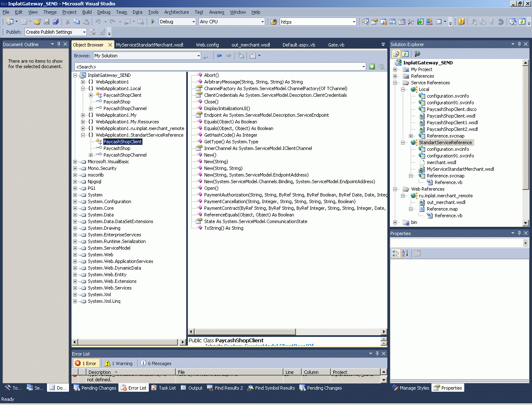Open the Output tab at bottom
Image resolution: width=532 pixels, height=405 pixels.
191,388
